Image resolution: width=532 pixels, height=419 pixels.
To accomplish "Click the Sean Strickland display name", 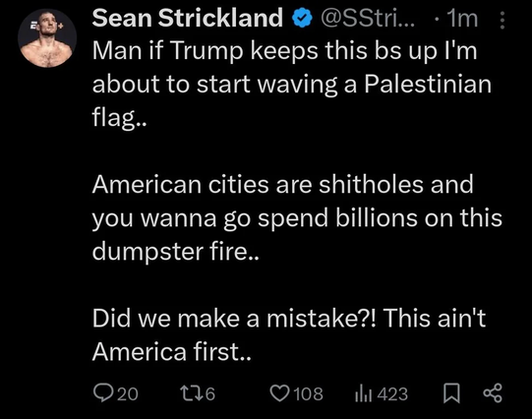I will [x=187, y=18].
